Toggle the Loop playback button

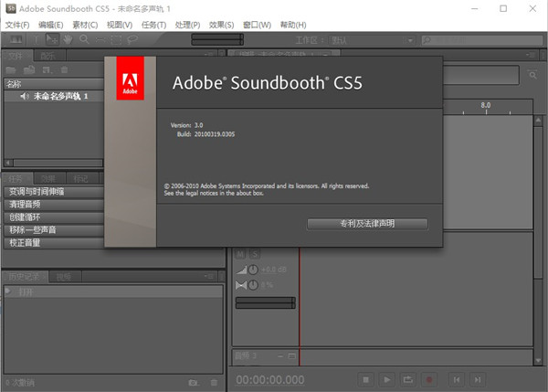[408, 379]
